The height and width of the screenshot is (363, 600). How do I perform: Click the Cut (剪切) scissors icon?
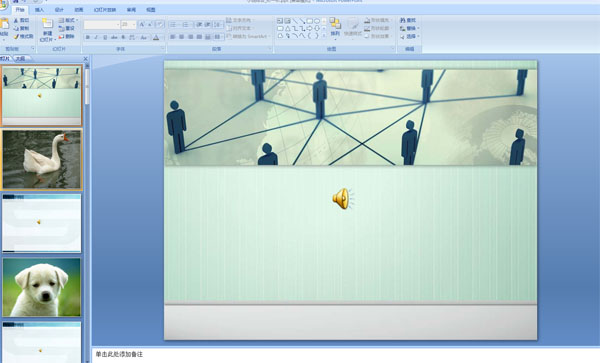tap(16, 20)
